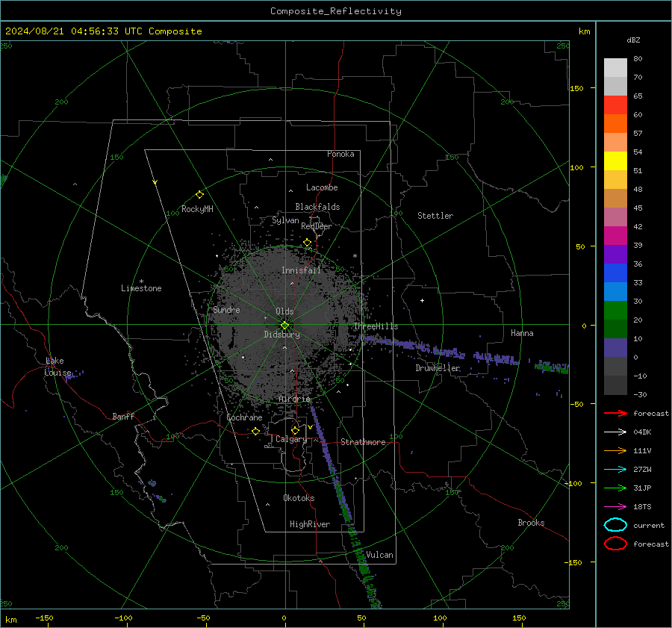Click the Calgary city label
This screenshot has height=628, width=672.
(291, 439)
